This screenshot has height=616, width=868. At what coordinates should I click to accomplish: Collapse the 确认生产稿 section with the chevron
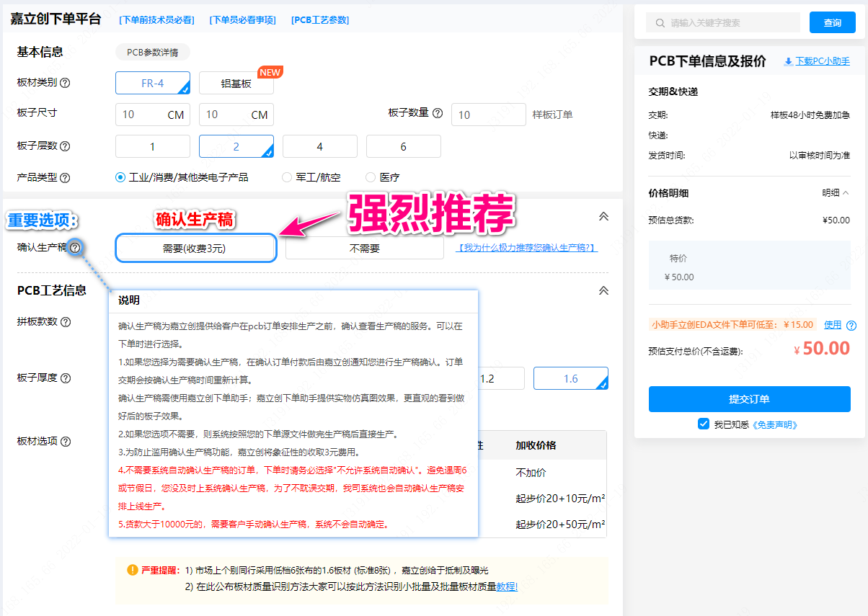(603, 216)
